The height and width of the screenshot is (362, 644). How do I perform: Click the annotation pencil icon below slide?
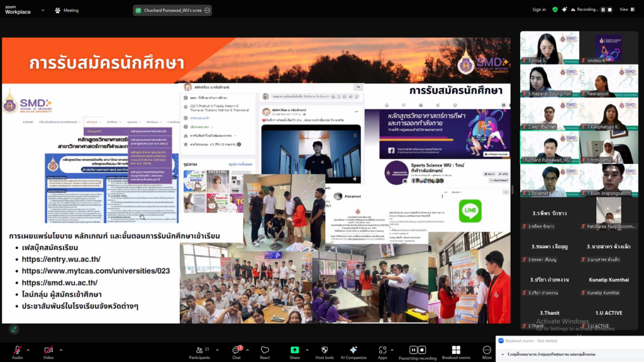pyautogui.click(x=14, y=329)
